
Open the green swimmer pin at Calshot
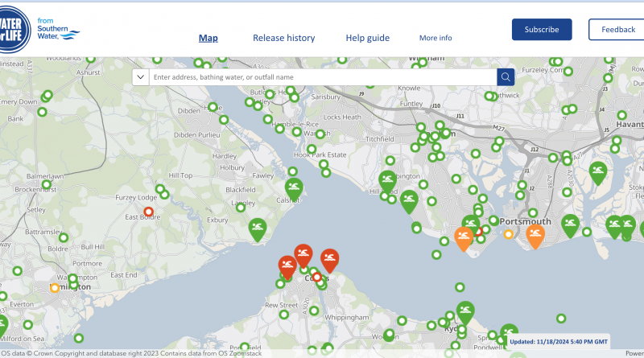[294, 187]
